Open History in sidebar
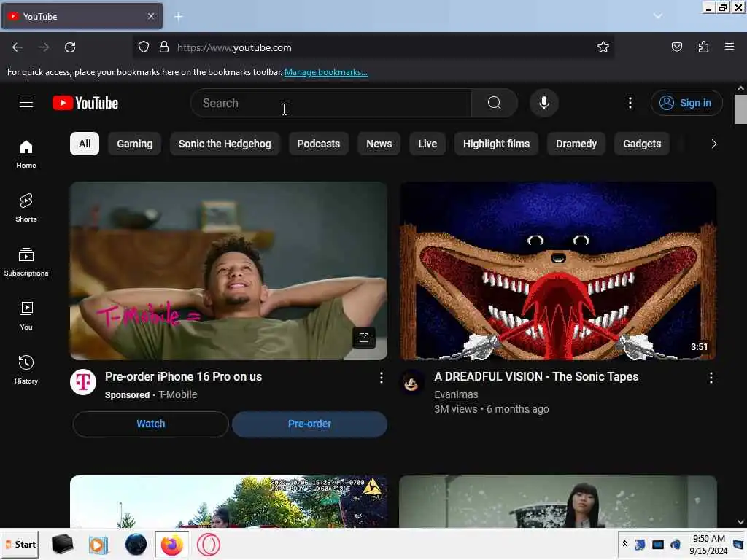The width and height of the screenshot is (747, 560). 26,370
